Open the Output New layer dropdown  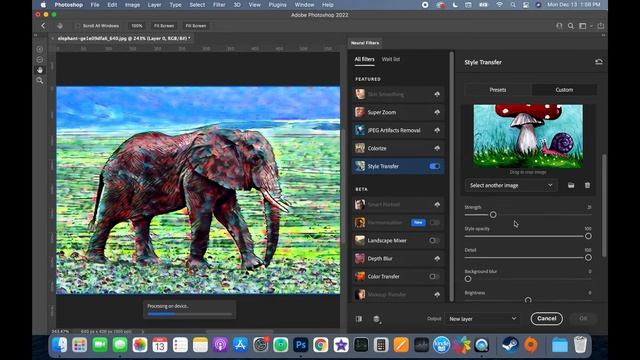(x=482, y=319)
